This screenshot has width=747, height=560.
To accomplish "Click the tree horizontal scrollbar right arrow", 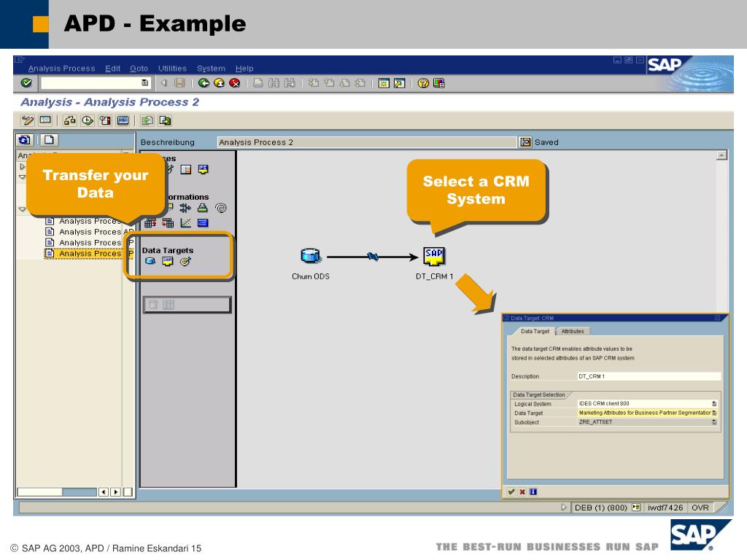I will click(115, 492).
